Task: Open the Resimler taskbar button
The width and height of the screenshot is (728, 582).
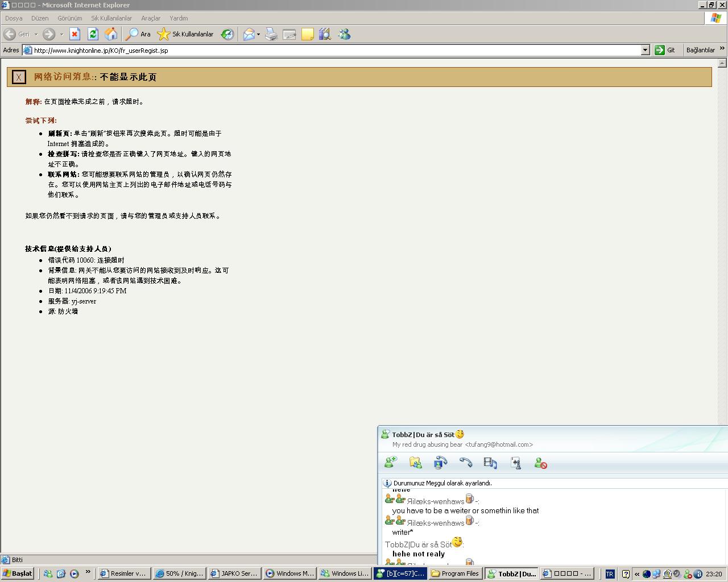Action: [123, 573]
